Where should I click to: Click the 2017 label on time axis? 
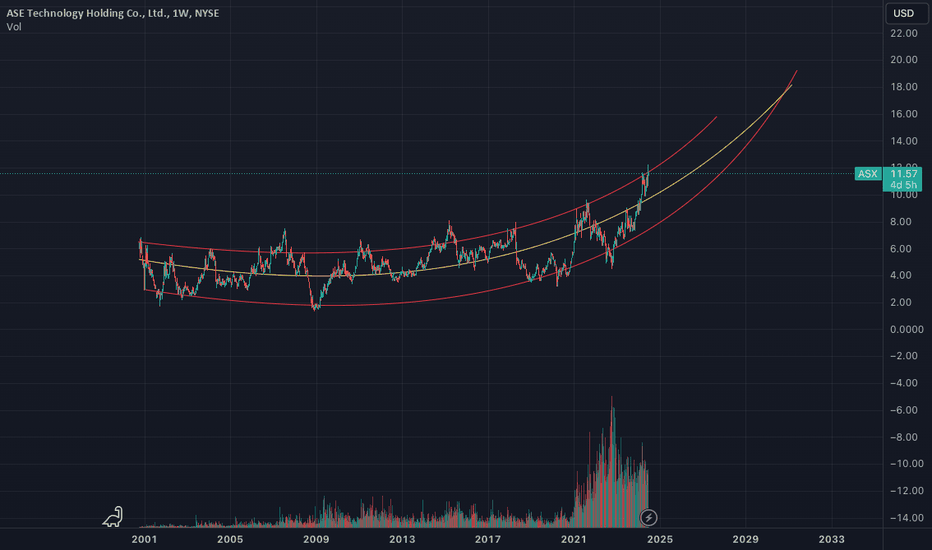tap(488, 539)
